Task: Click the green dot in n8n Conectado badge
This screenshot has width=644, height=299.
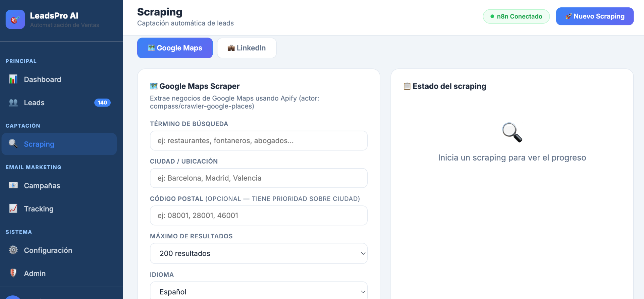Action: tap(492, 16)
